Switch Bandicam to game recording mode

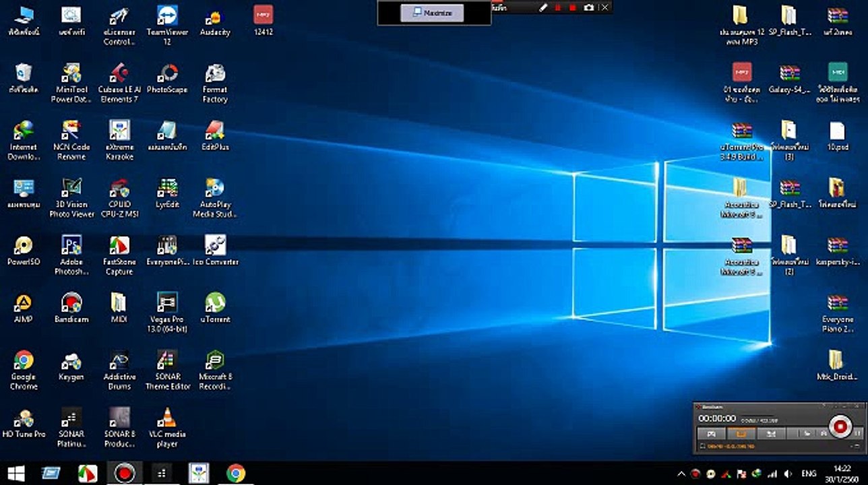710,433
